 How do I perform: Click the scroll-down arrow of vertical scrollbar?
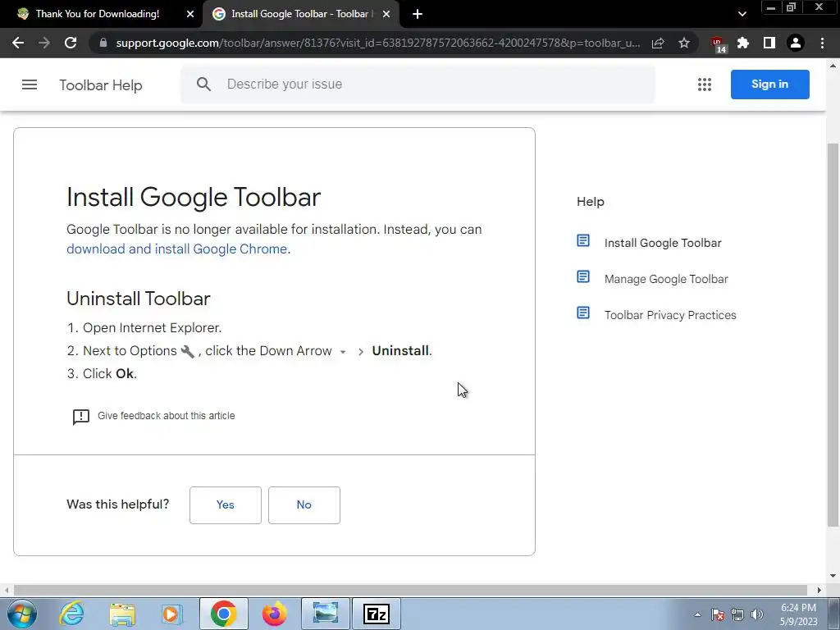pyautogui.click(x=833, y=577)
